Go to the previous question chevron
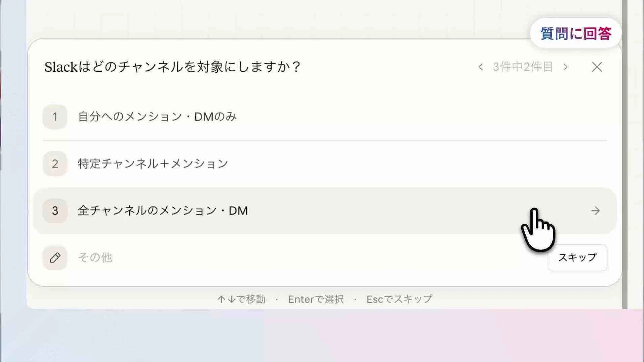The image size is (644, 362). [x=480, y=67]
